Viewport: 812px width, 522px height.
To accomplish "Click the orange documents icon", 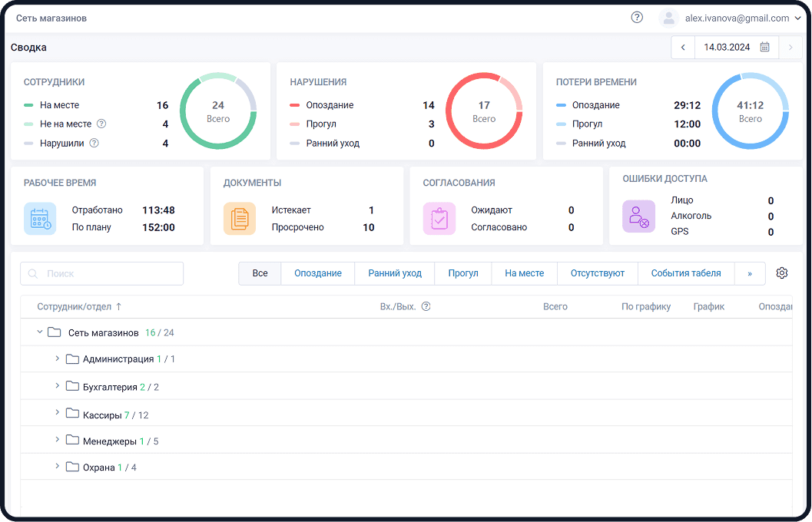I will click(x=240, y=219).
